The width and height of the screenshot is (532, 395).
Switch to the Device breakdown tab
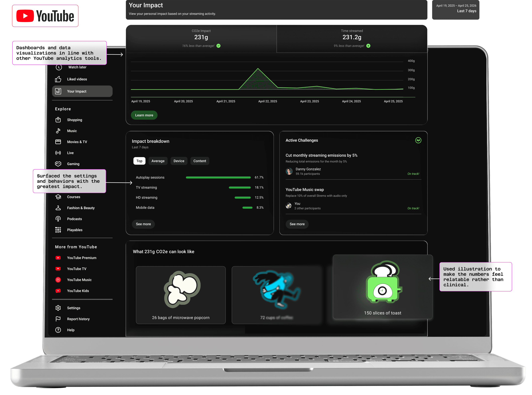coord(179,161)
